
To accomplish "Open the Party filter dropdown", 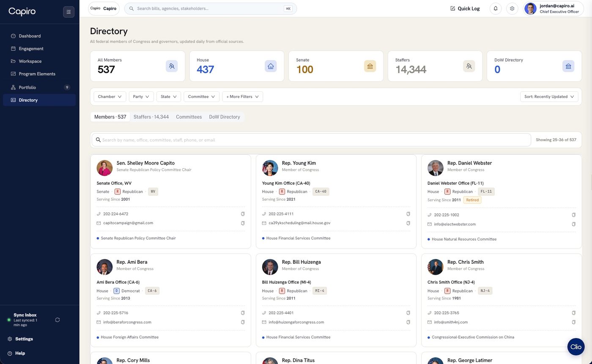I will click(141, 97).
